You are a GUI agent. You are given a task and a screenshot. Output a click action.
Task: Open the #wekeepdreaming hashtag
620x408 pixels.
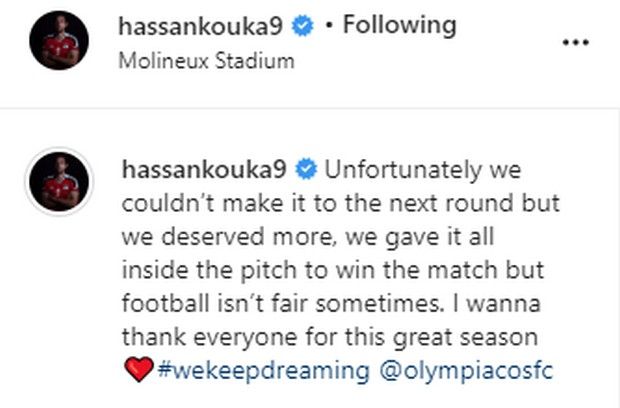tap(263, 371)
